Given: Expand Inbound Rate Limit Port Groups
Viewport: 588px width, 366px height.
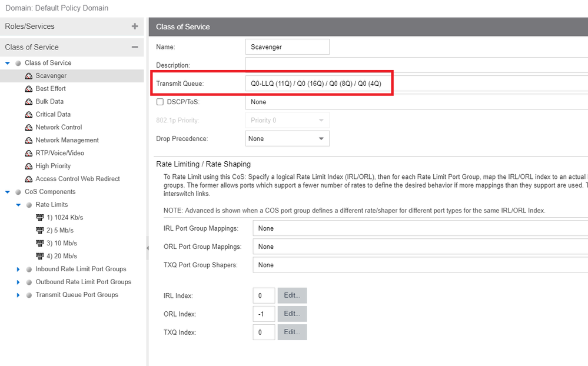Looking at the screenshot, I should coord(19,269).
